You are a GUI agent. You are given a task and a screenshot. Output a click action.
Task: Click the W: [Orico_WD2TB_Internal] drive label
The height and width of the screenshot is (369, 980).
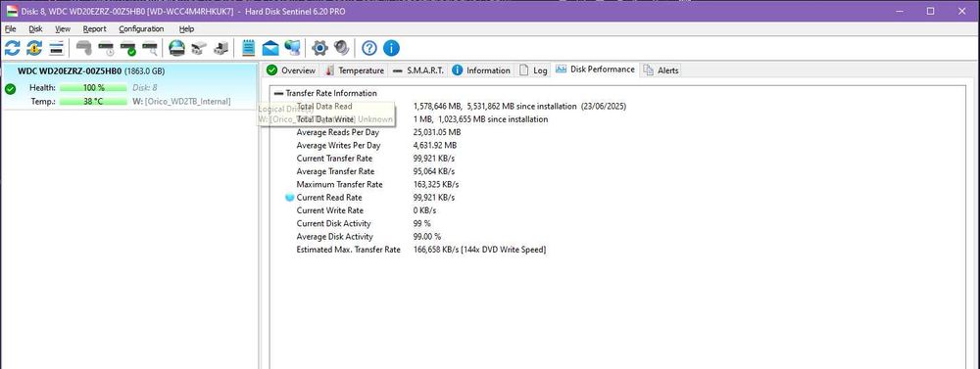[x=182, y=101]
